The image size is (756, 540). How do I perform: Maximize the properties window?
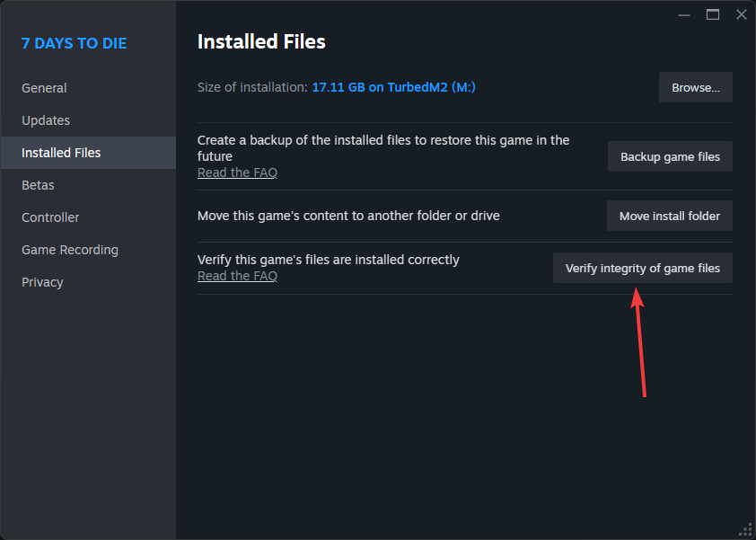713,14
